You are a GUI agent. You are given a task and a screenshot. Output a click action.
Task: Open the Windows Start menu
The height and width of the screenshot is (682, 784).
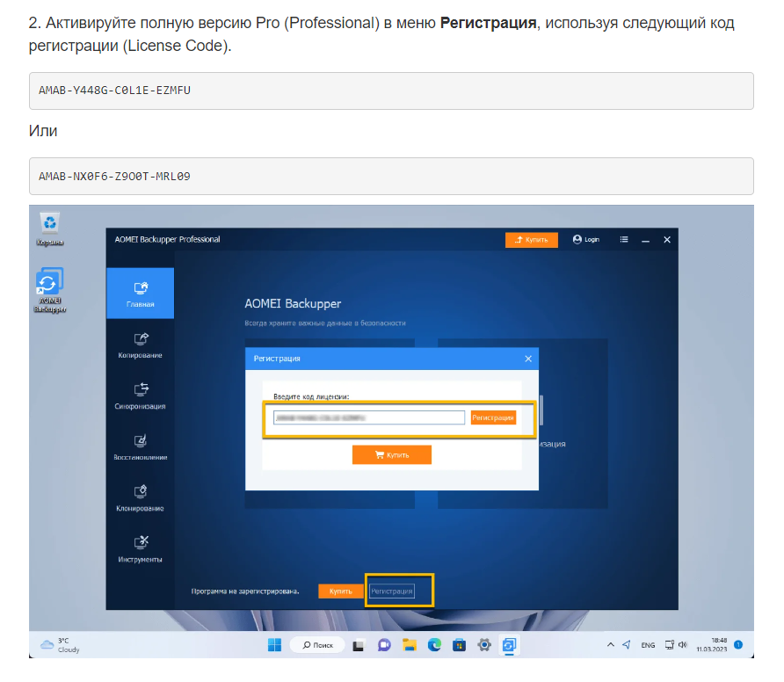pos(274,645)
